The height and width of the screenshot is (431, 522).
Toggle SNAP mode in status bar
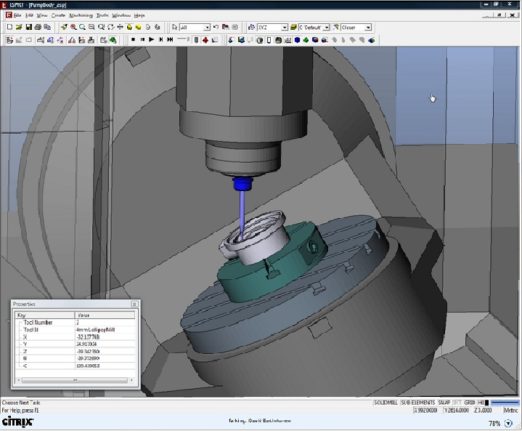(x=444, y=402)
